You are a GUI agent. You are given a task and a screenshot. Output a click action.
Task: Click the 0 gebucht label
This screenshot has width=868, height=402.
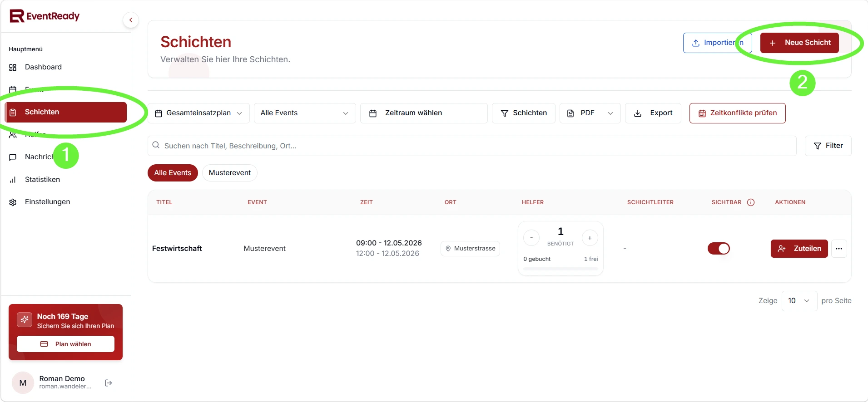537,259
